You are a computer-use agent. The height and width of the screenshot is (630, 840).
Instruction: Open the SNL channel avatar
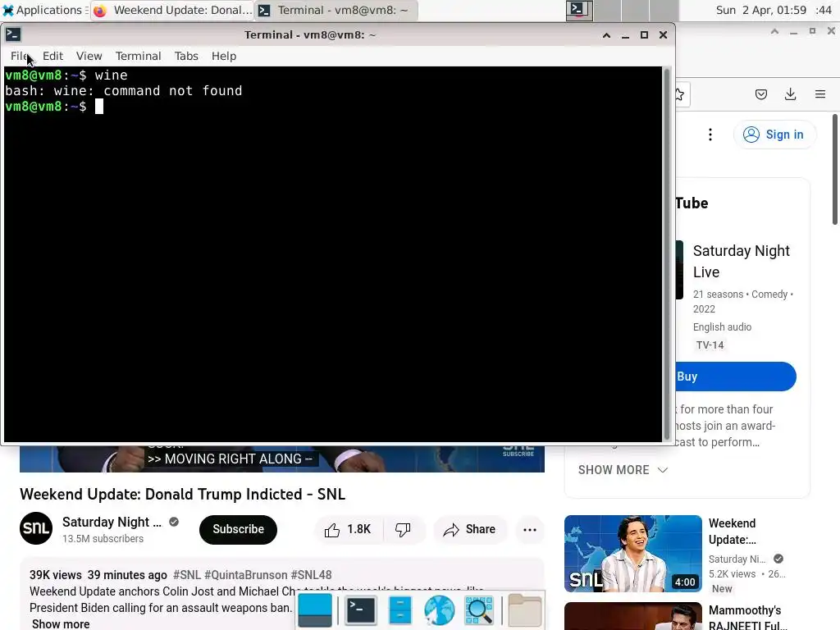pyautogui.click(x=36, y=528)
